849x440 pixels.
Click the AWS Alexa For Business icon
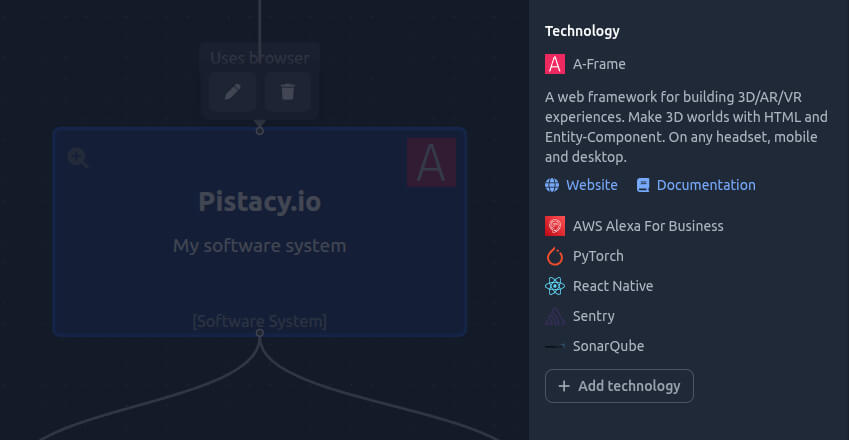554,226
